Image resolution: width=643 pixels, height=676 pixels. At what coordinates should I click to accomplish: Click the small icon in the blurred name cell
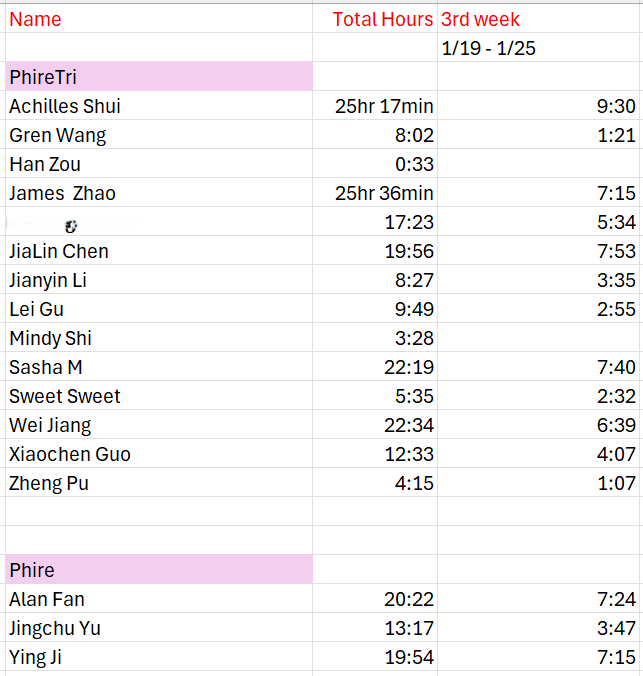click(71, 224)
